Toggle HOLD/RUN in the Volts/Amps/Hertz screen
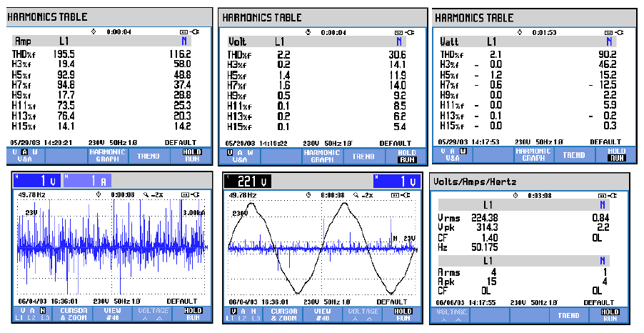 tap(610, 314)
